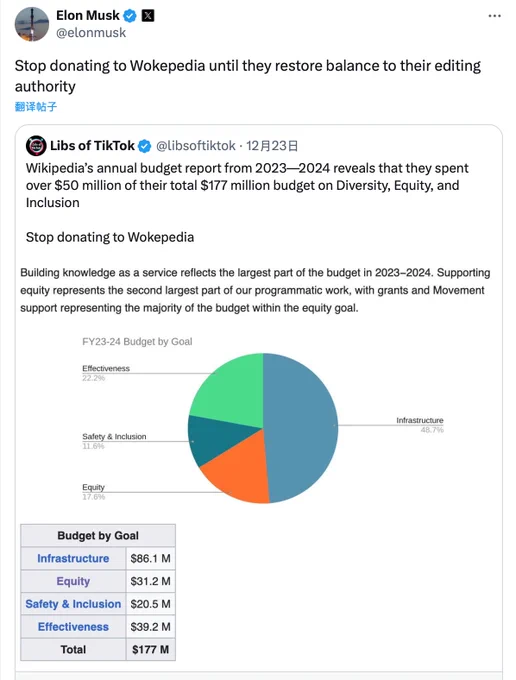Click Libs of TikTok's verified badge
The image size is (516, 680).
tap(144, 146)
